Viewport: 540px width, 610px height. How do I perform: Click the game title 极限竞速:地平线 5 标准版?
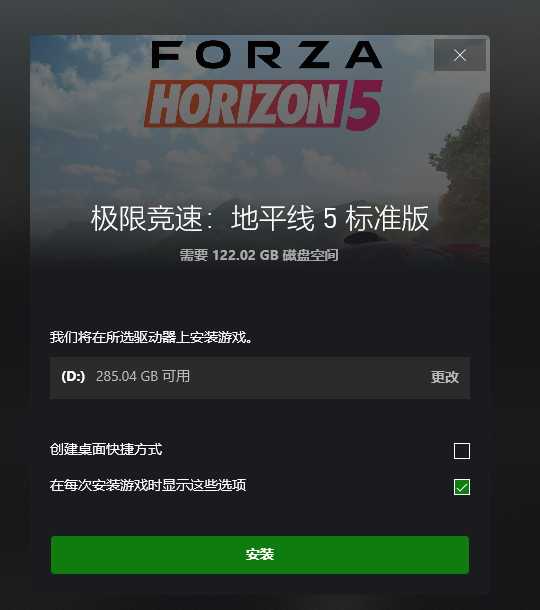coord(259,218)
